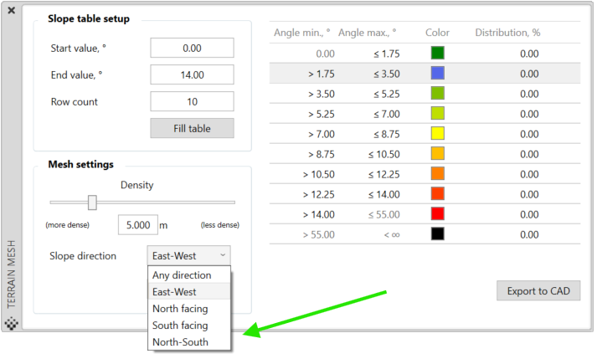Choose South facing slope direction
This screenshot has width=597, height=364.
tap(180, 326)
